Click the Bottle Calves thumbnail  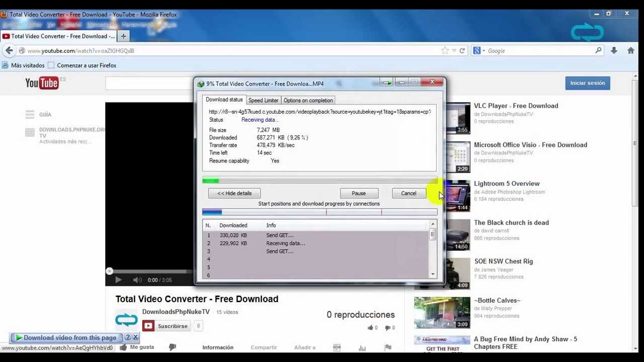click(x=442, y=312)
